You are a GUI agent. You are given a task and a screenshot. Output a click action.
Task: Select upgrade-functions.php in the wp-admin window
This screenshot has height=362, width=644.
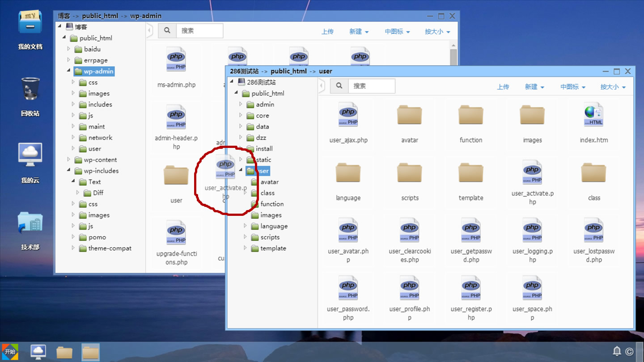point(176,233)
